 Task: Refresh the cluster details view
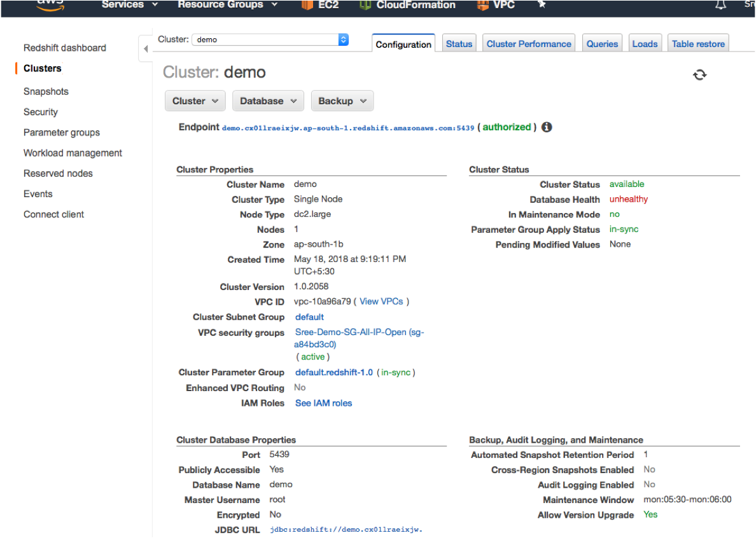(700, 74)
